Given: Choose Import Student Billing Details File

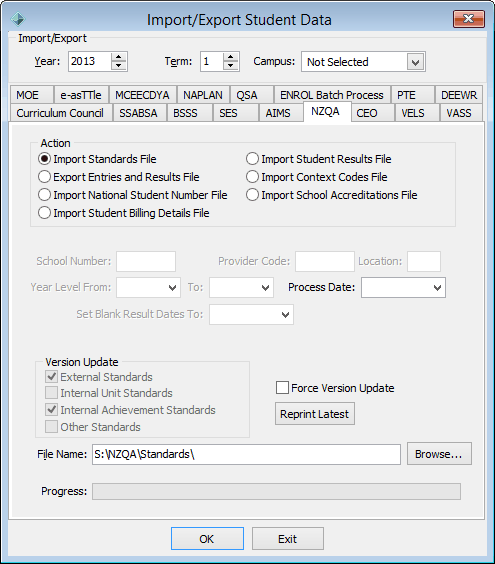Looking at the screenshot, I should (x=124, y=213).
